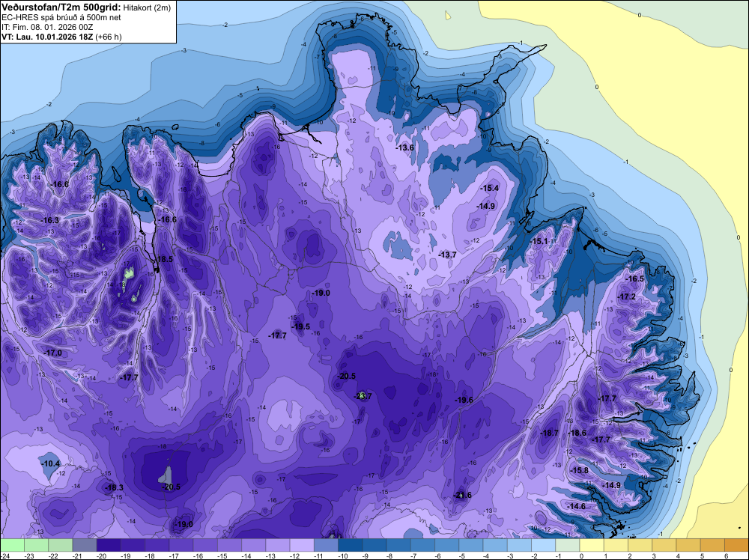Image resolution: width=749 pixels, height=560 pixels.
Task: Click the -16.5 temperature reading
Action: 635,279
